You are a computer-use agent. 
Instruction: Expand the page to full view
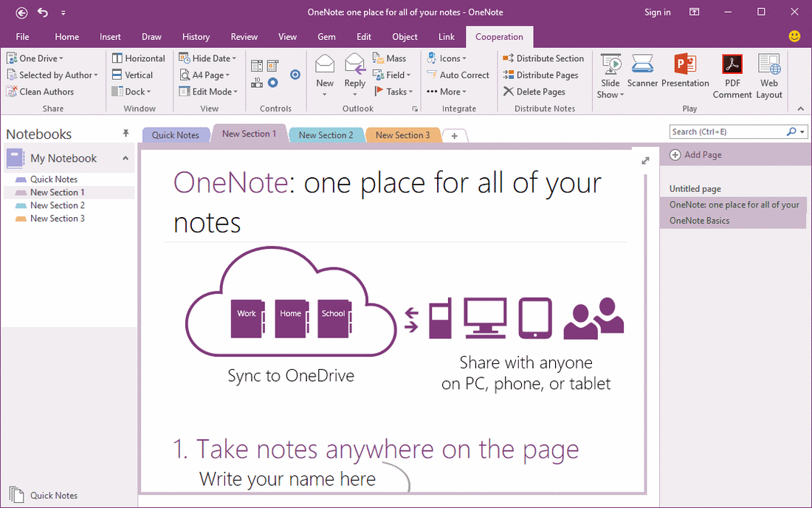(645, 160)
